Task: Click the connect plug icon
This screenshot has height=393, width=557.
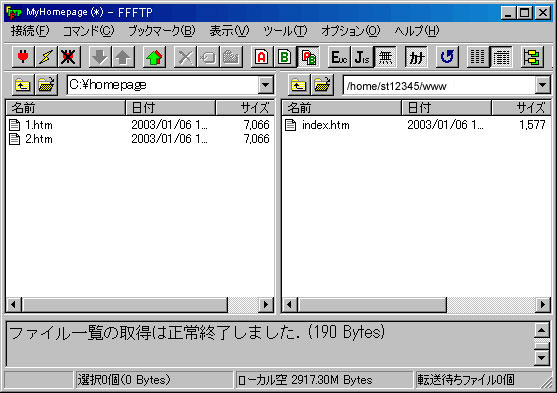Action: click(x=23, y=57)
